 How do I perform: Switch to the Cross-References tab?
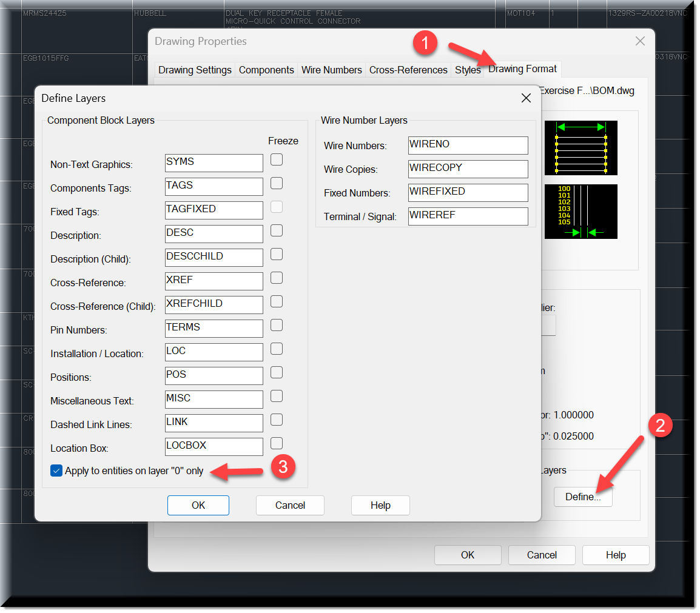coord(408,70)
